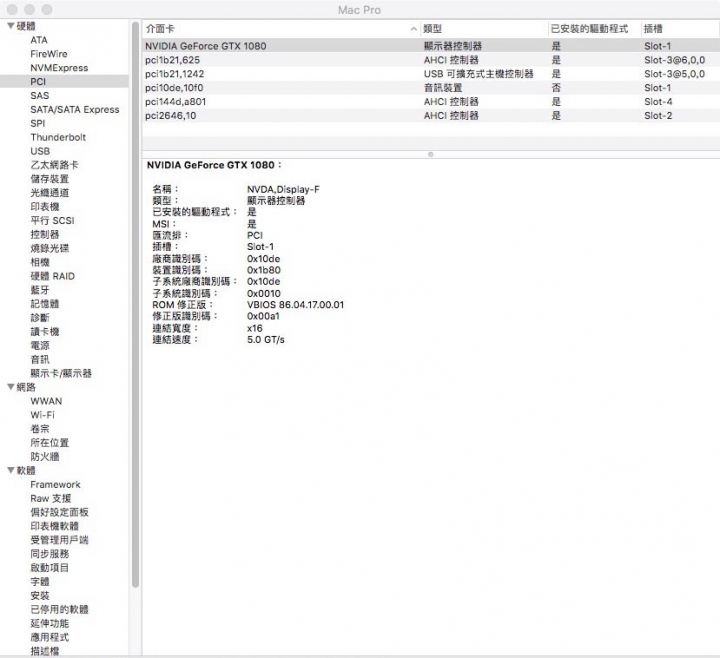Select Raw 支援 entry
Viewport: 720px width, 658px height.
[51, 498]
